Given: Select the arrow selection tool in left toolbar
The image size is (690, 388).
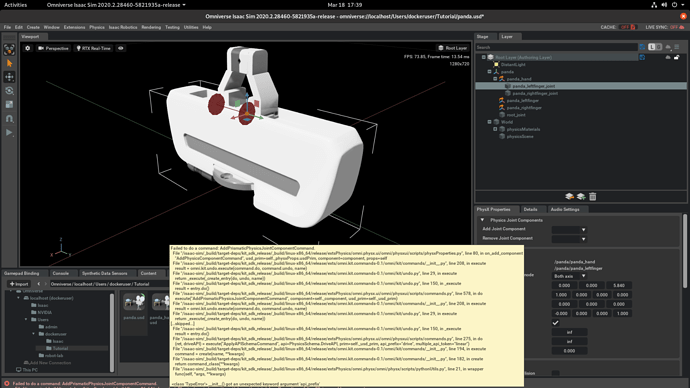Looking at the screenshot, I should click(x=9, y=63).
